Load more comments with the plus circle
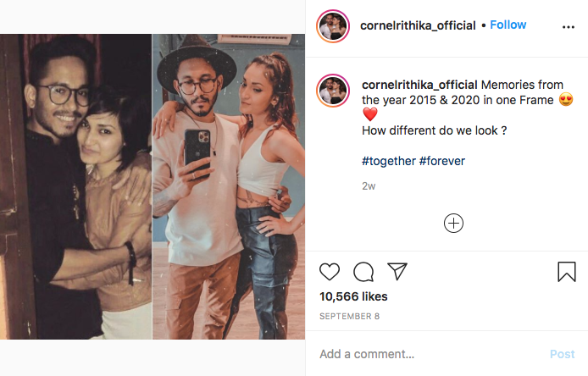588x376 pixels. pos(454,223)
